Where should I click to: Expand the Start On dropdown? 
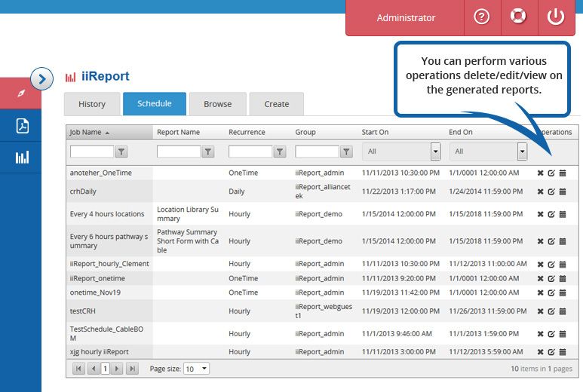[435, 152]
